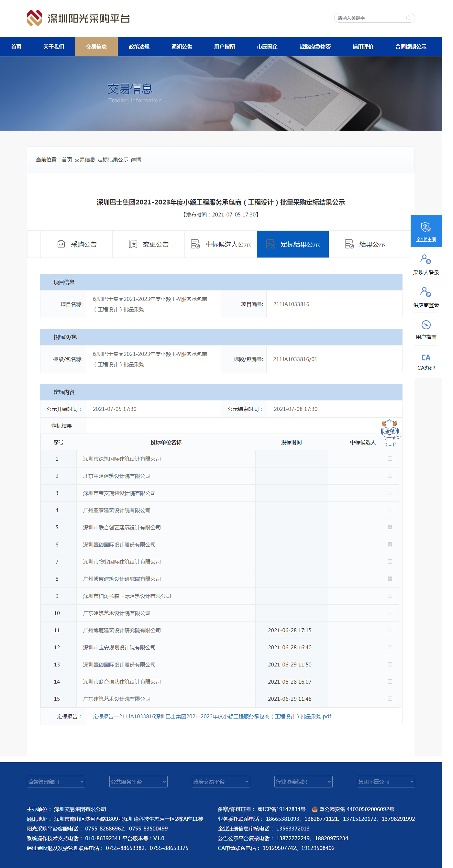Screen dimensions: 453x868
Task: Toggle checkbox for row 15 with 11:48 time
Action: tap(390, 698)
